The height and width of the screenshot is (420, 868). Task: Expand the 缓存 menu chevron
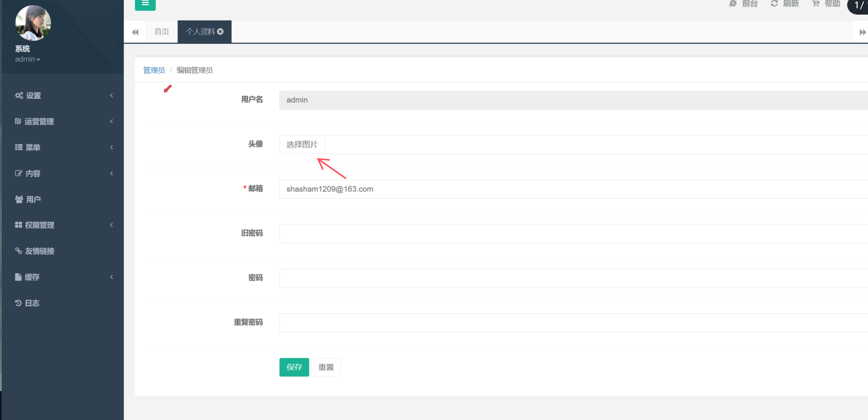(112, 277)
